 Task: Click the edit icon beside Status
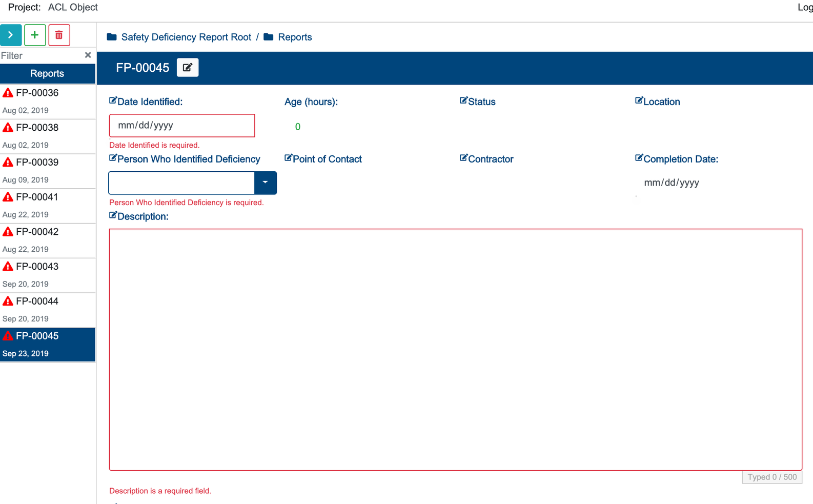(x=463, y=100)
